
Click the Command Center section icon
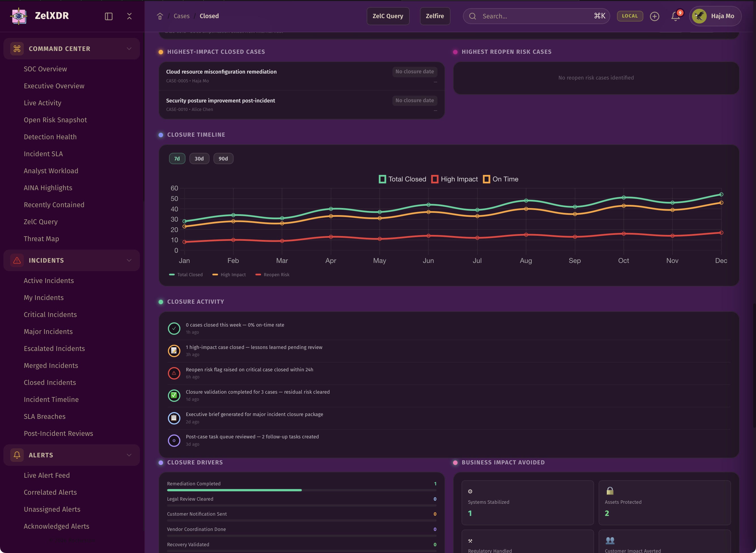[x=17, y=49]
